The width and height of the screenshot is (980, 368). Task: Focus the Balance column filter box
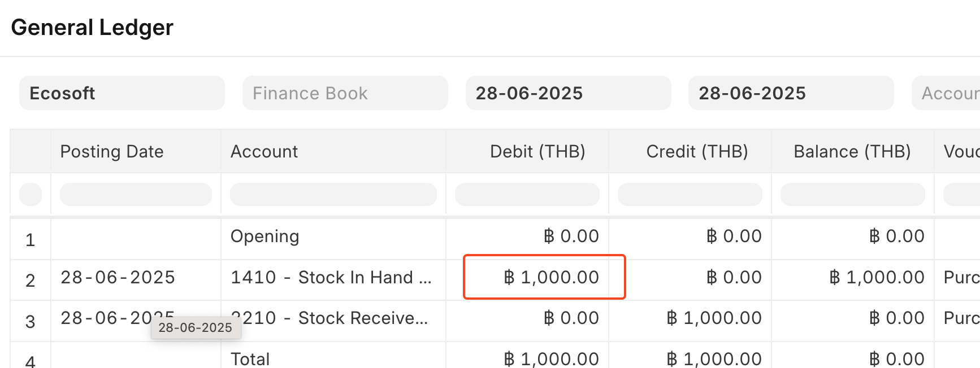pos(853,194)
